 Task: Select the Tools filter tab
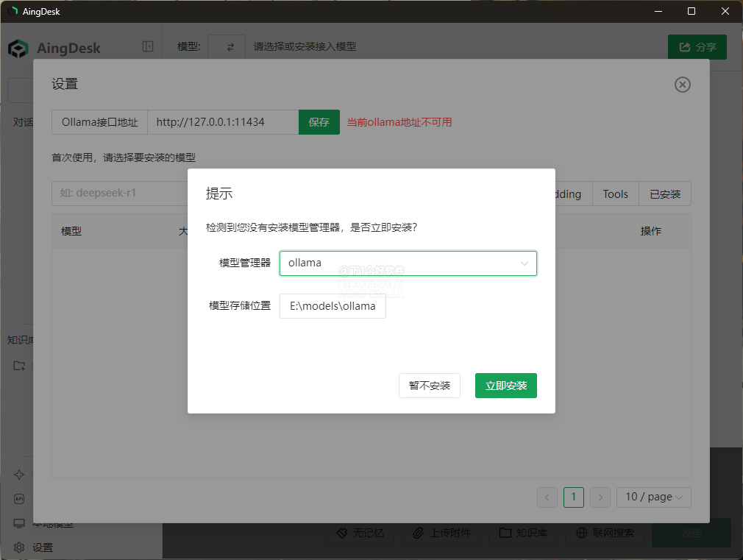(615, 194)
